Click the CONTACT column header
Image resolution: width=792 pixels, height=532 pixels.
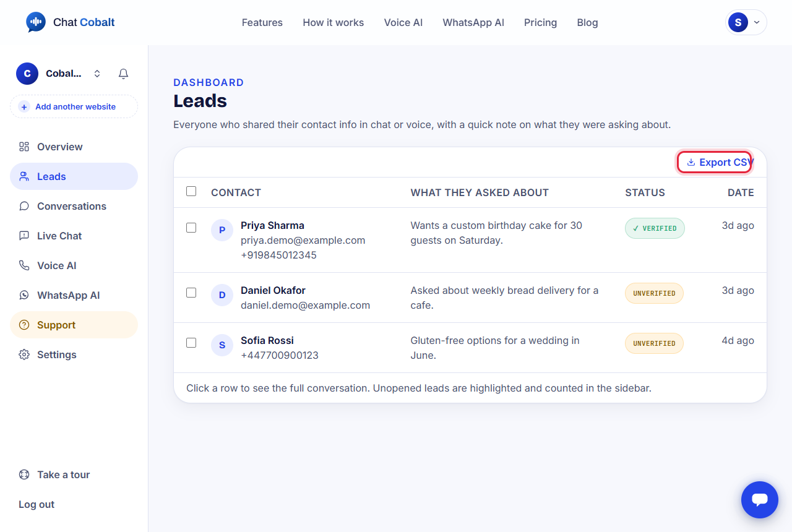tap(236, 192)
